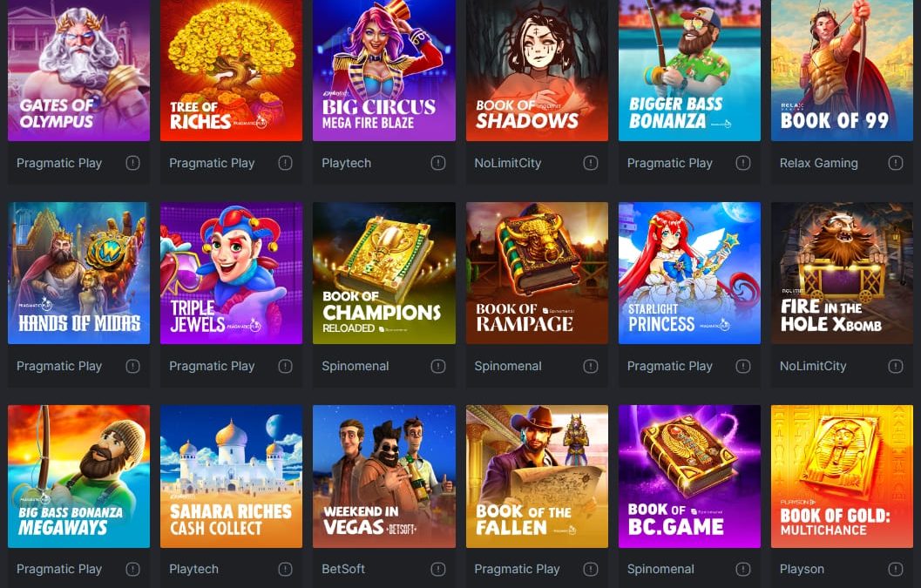The height and width of the screenshot is (588, 921).
Task: Click Relax Gaming provider label
Action: (x=818, y=163)
